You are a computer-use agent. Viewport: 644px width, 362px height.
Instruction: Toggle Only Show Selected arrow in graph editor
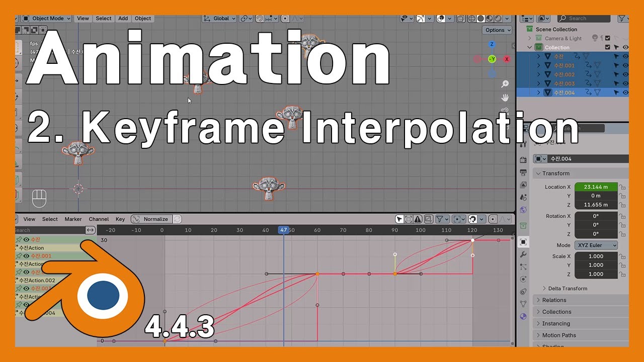399,219
